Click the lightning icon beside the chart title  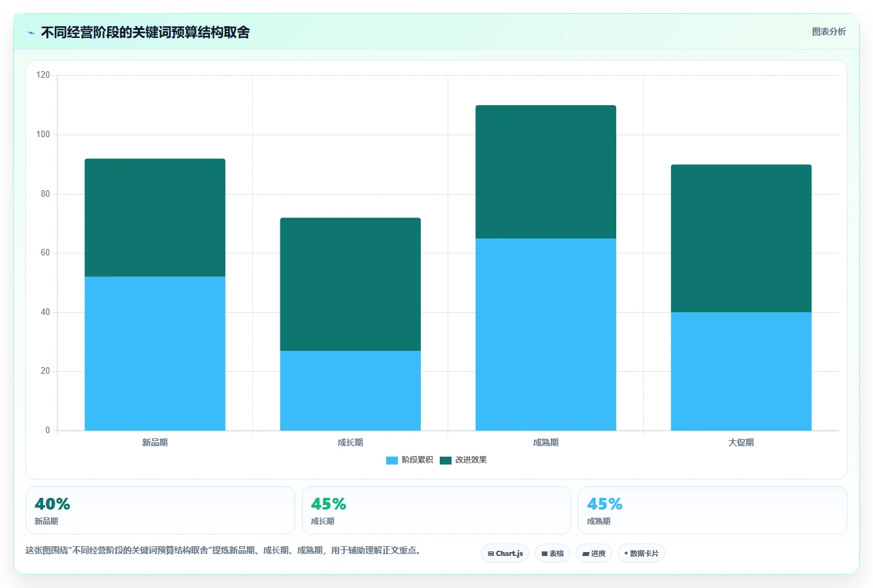point(31,33)
